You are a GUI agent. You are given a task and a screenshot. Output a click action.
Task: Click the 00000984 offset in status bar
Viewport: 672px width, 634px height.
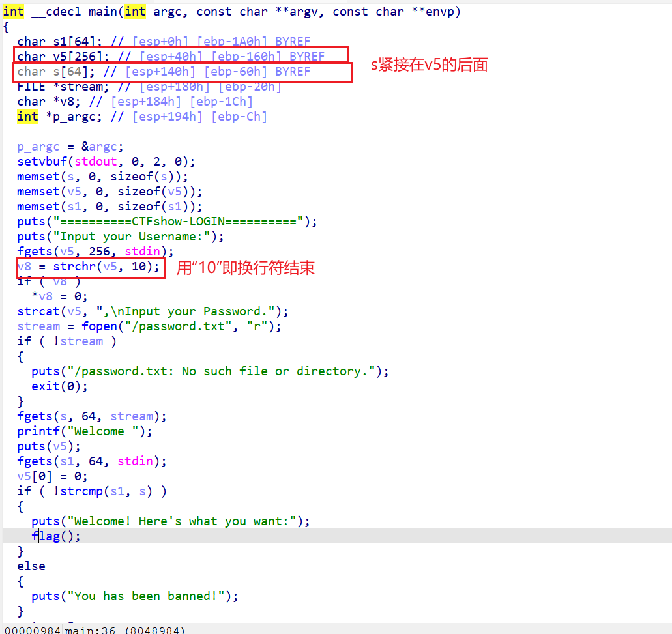(33, 629)
